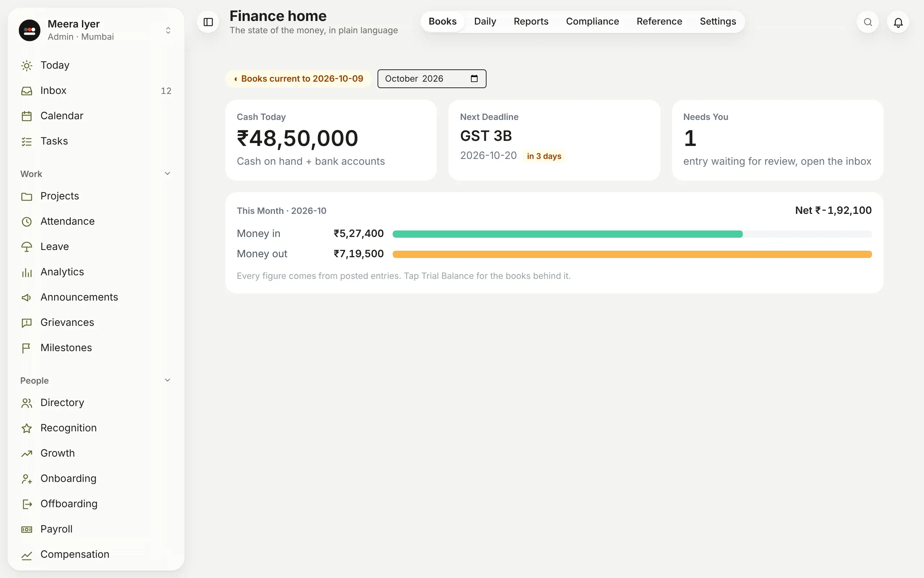Open Compensation in the sidebar
The image size is (924, 578).
point(96,554)
